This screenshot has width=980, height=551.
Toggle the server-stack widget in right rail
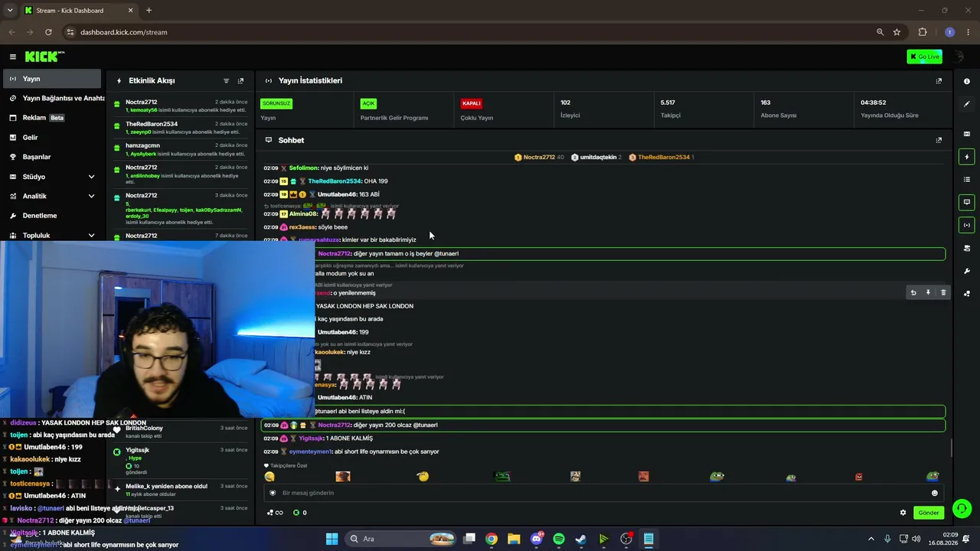pos(966,248)
